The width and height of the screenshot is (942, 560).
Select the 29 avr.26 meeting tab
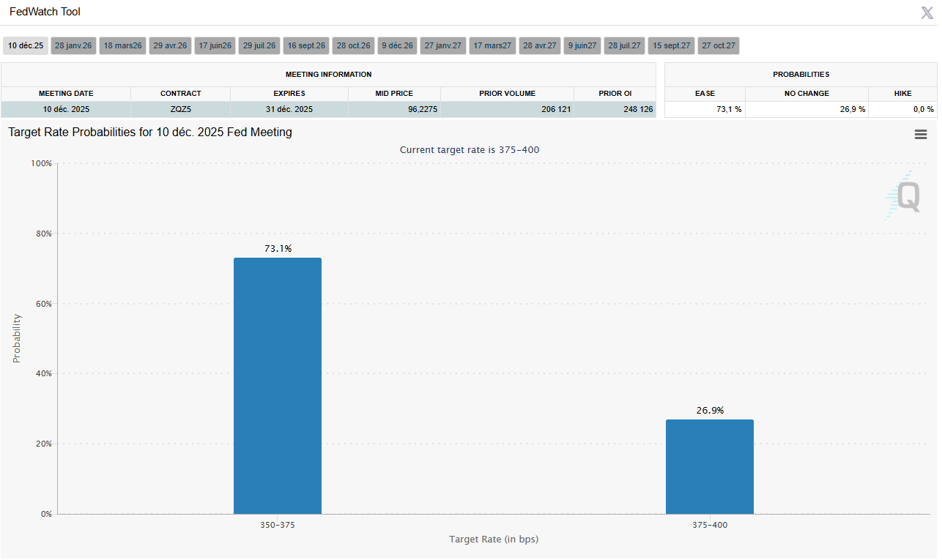[x=170, y=46]
